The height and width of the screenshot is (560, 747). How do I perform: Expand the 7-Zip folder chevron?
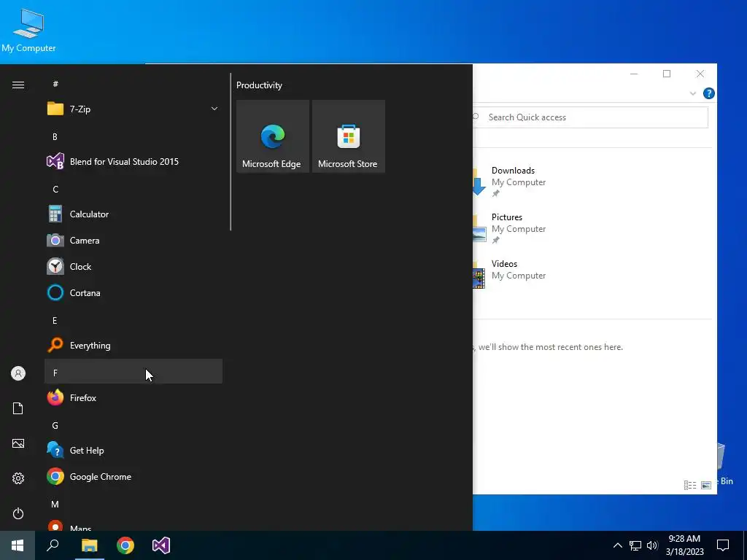coord(214,109)
